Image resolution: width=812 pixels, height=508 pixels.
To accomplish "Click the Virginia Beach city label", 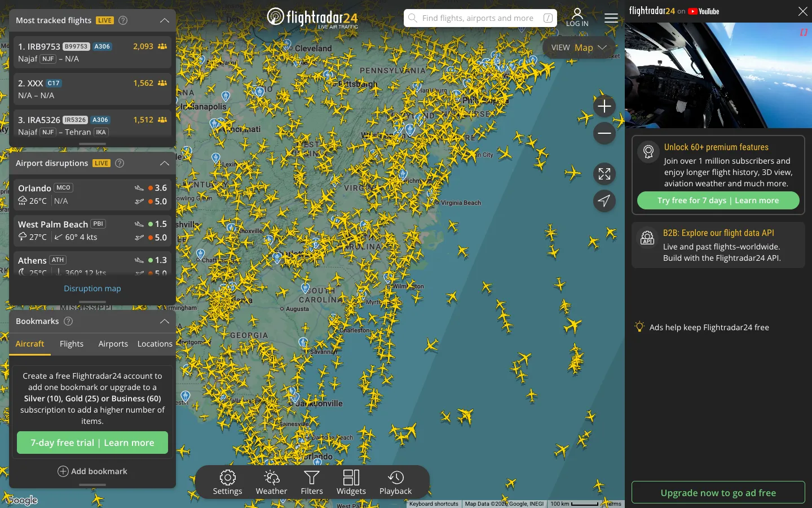I will click(461, 203).
